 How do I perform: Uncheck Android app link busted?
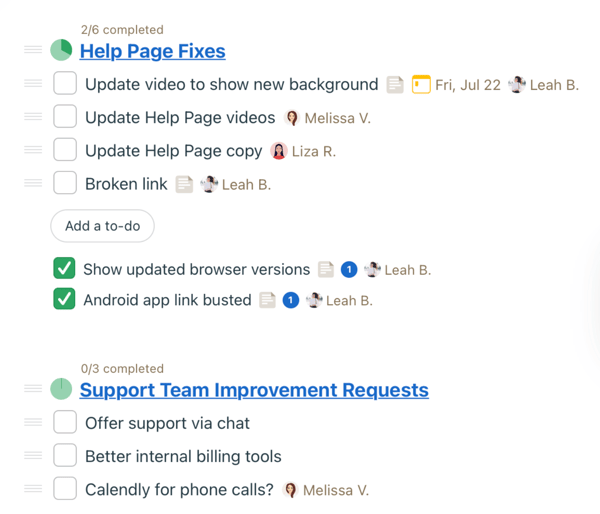pyautogui.click(x=64, y=299)
